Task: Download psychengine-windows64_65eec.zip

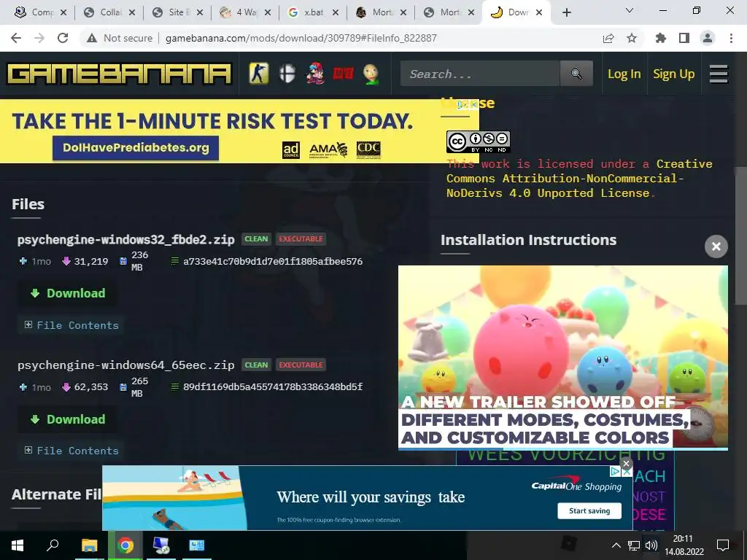Action: click(68, 419)
